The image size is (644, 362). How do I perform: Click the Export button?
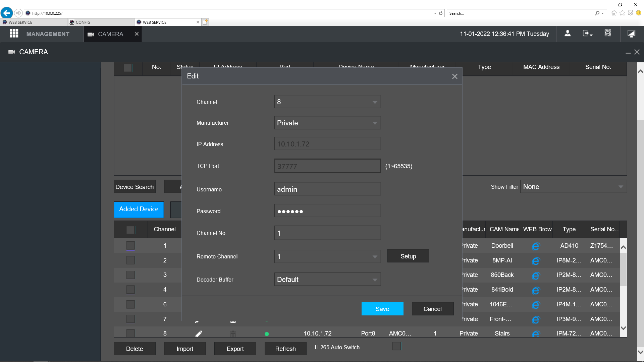tap(235, 349)
